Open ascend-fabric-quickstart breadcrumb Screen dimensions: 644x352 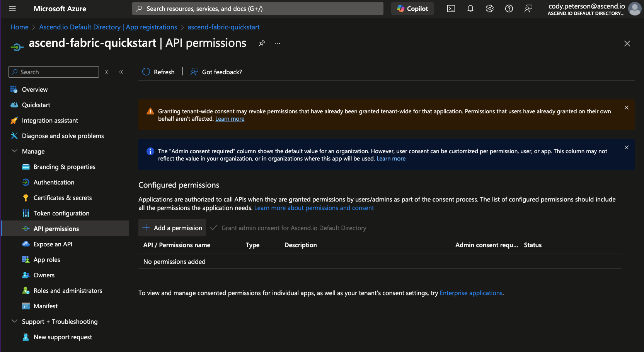(x=223, y=27)
